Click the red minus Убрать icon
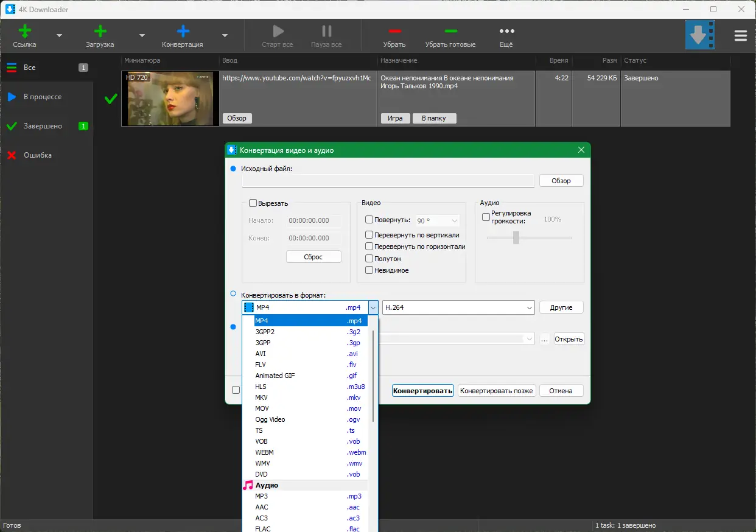Viewport: 756px width, 532px height. pyautogui.click(x=394, y=32)
